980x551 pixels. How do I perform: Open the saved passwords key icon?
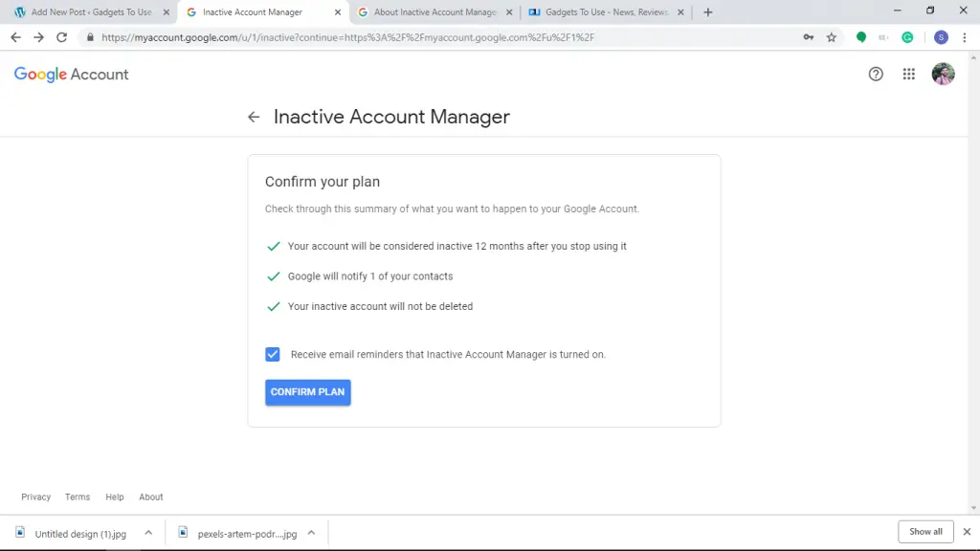808,37
